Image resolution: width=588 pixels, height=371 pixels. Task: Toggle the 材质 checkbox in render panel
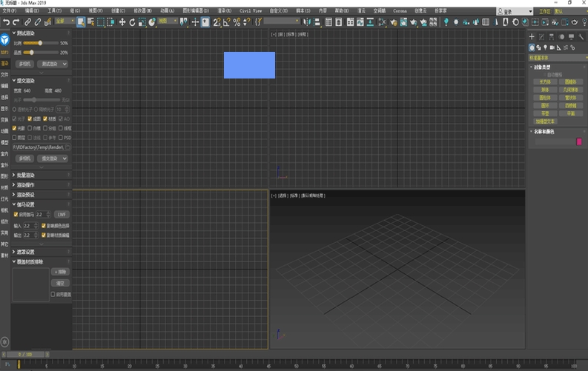coord(45,118)
